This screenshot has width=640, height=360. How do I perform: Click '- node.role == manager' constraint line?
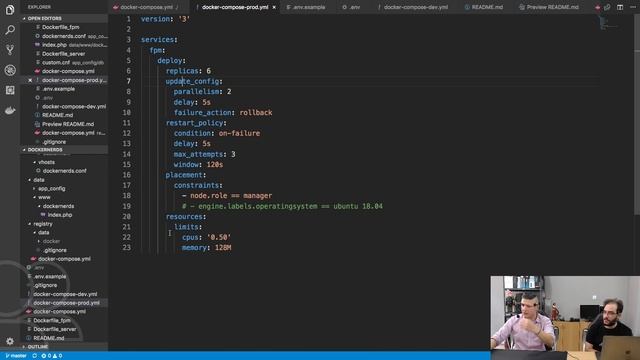point(227,196)
